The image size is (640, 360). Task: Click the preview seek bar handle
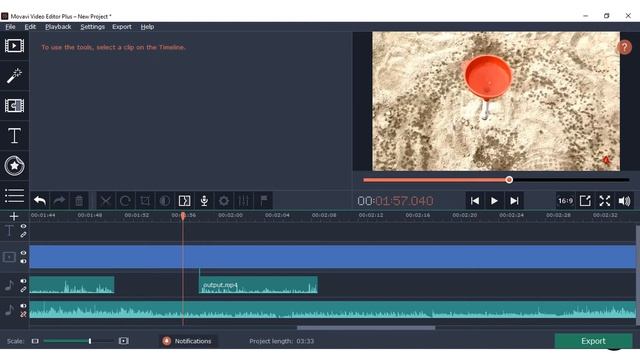(509, 180)
